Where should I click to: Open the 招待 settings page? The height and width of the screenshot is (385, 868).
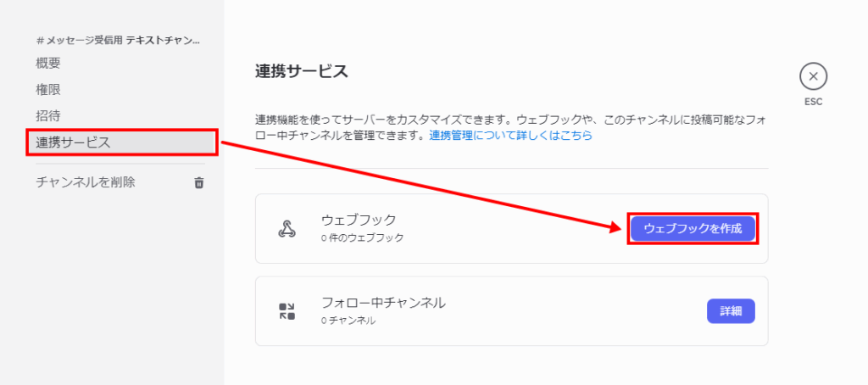tap(48, 116)
